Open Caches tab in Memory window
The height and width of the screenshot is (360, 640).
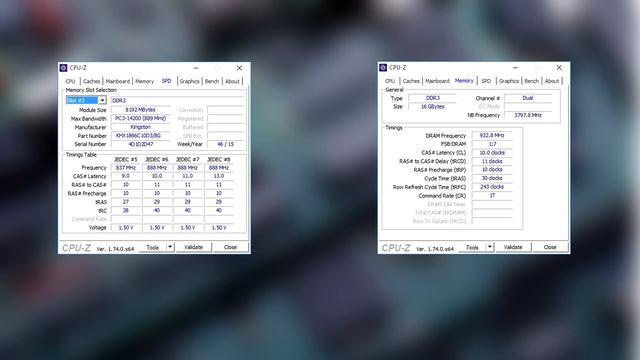(x=411, y=81)
